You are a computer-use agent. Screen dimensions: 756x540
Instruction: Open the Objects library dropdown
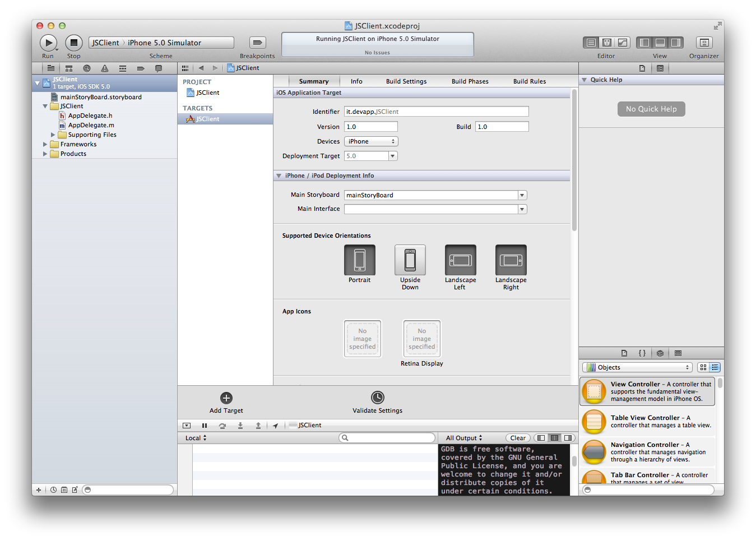[638, 367]
